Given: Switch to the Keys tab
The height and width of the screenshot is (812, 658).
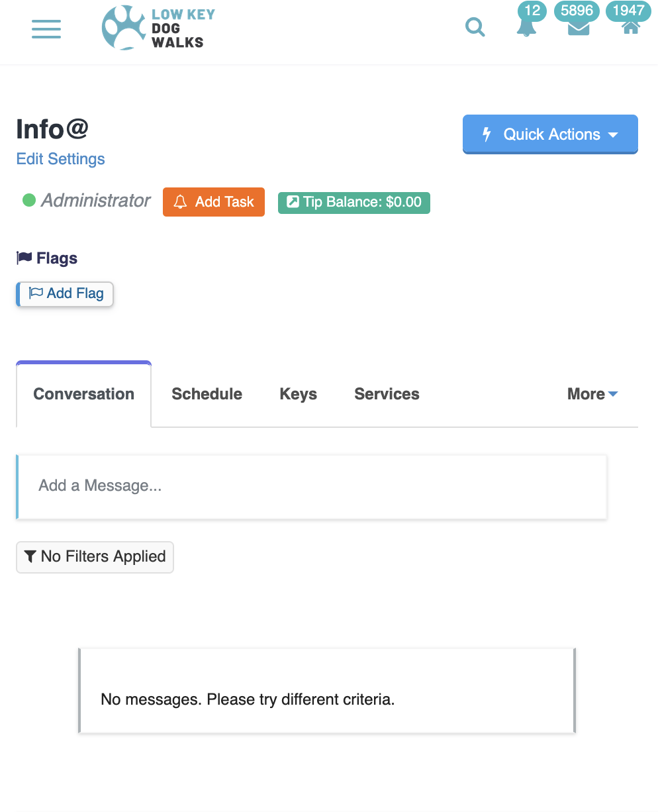Looking at the screenshot, I should (x=299, y=394).
